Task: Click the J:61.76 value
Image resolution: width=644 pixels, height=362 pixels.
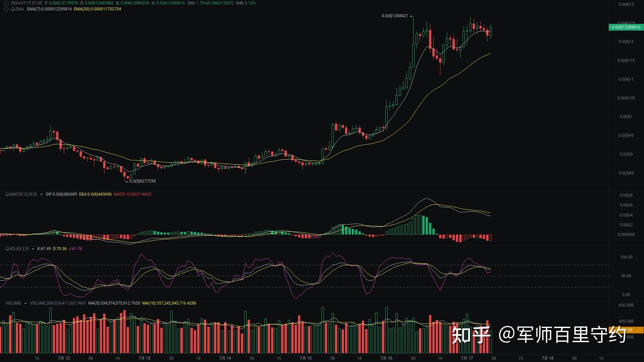Action: click(x=75, y=249)
